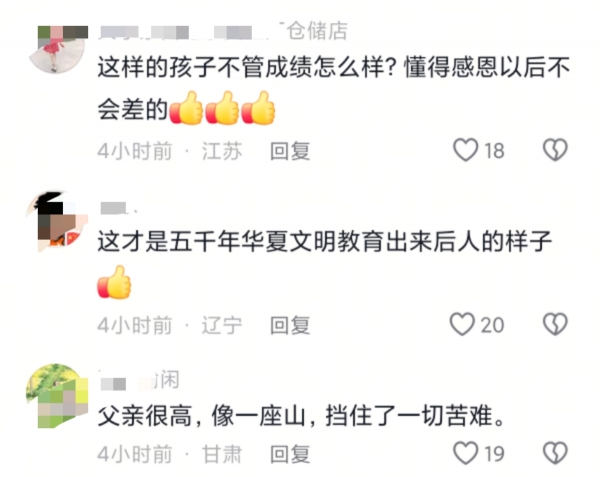This screenshot has height=477, width=600.
Task: Tap the like count 20
Action: (x=492, y=326)
